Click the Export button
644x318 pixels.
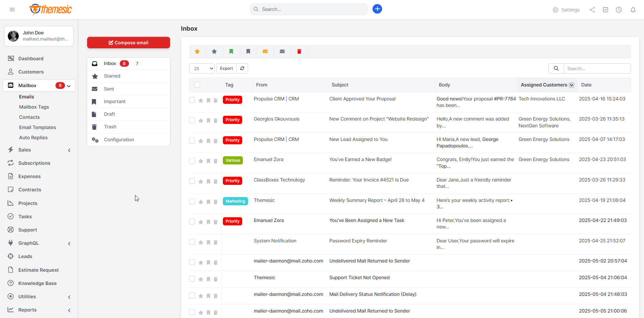click(226, 68)
